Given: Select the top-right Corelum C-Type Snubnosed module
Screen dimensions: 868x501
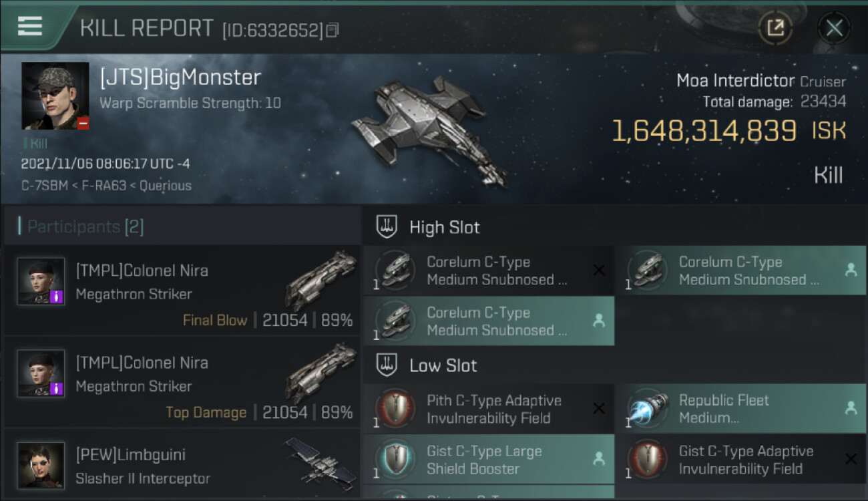Looking at the screenshot, I should pyautogui.click(x=740, y=271).
